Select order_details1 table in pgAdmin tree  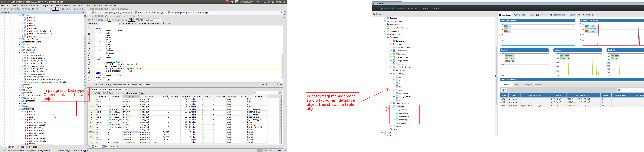(404, 97)
